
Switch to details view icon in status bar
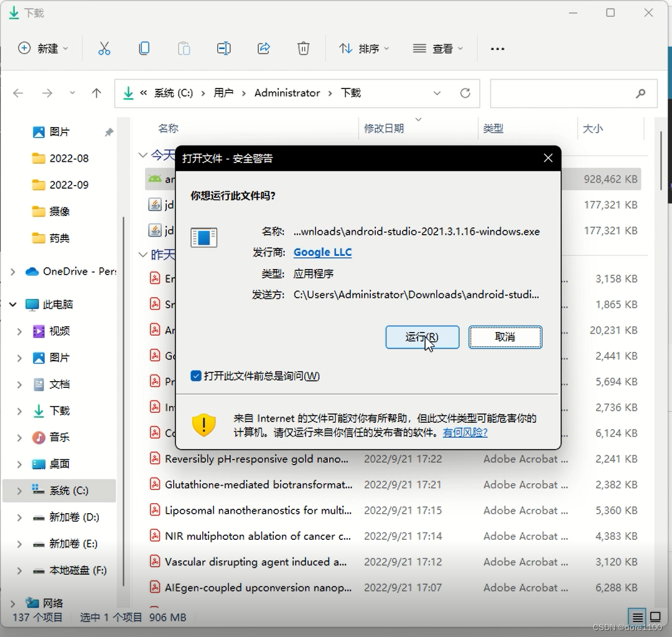click(x=637, y=617)
